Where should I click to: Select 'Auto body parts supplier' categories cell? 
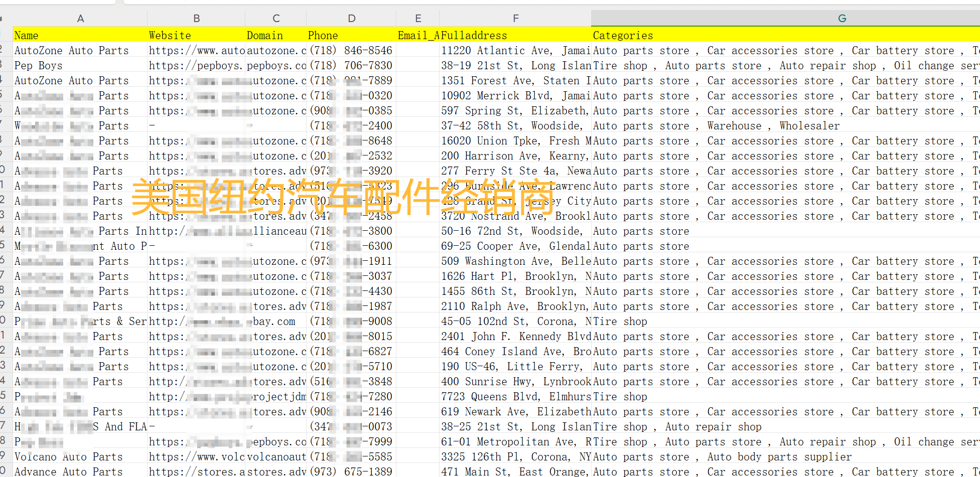coord(785,457)
